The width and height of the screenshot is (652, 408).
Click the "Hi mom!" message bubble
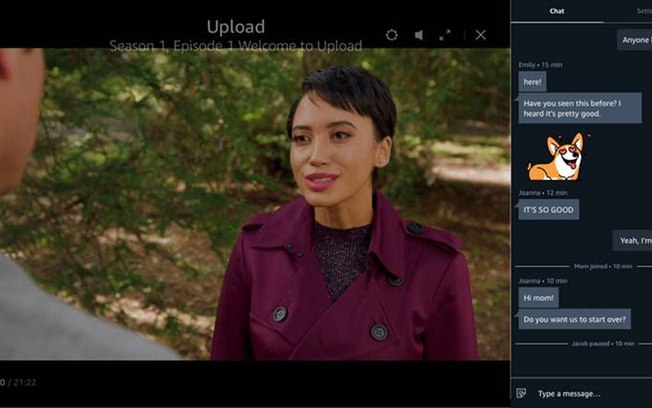538,298
